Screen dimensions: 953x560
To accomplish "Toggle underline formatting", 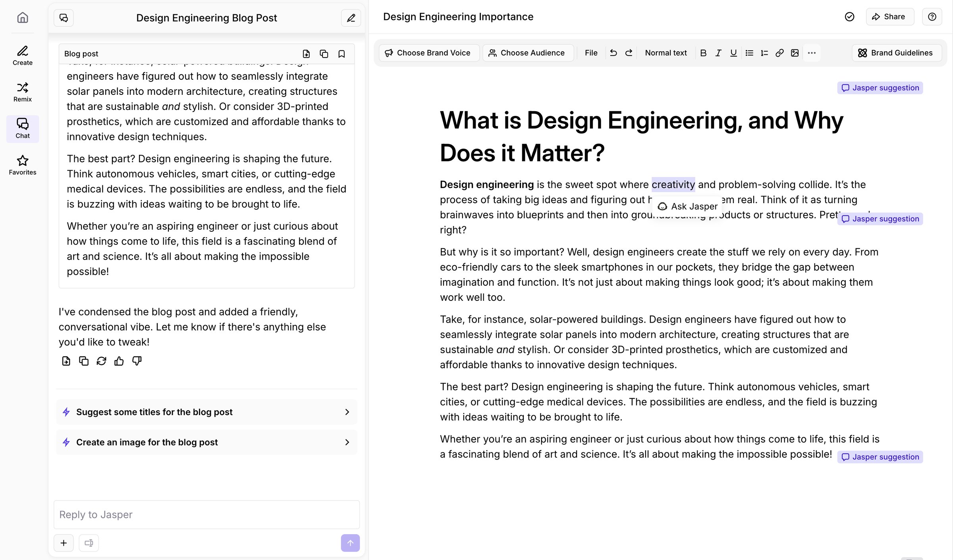I will (733, 53).
